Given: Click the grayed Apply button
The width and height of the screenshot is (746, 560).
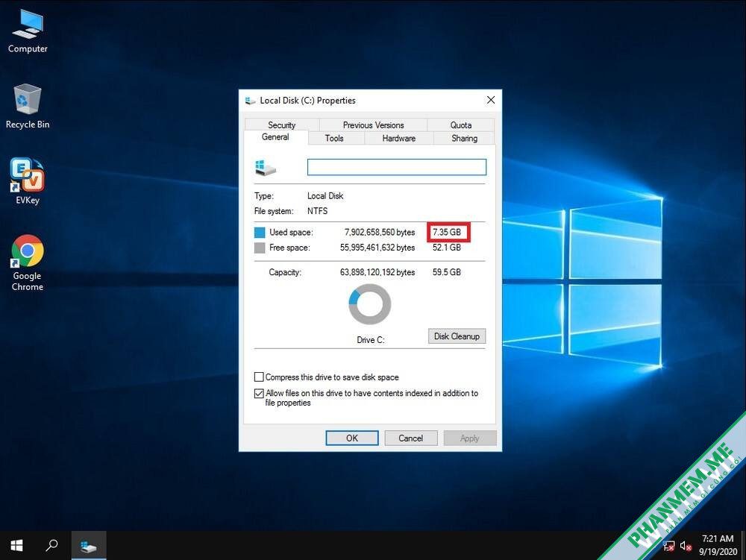Looking at the screenshot, I should click(469, 438).
